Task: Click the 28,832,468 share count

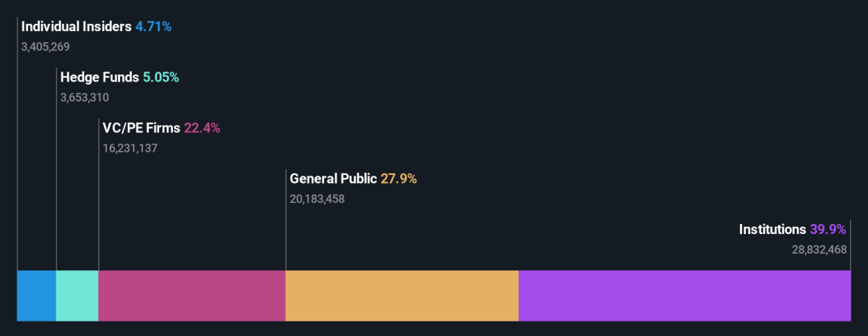Action: coord(819,249)
